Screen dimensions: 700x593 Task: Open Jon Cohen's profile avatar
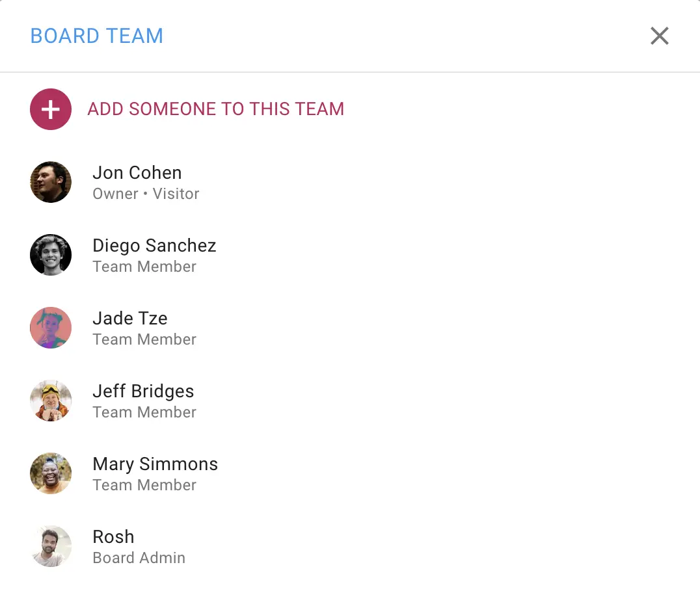coord(51,182)
